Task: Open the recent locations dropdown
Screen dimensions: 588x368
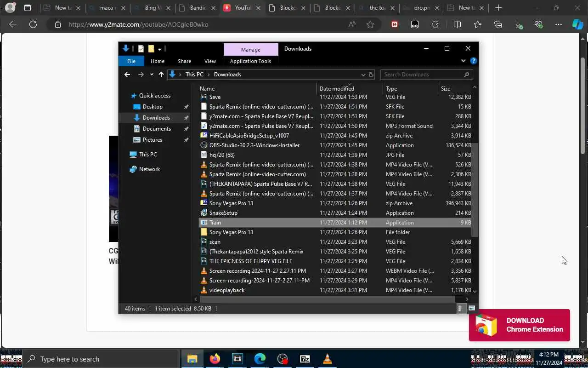Action: click(x=152, y=75)
